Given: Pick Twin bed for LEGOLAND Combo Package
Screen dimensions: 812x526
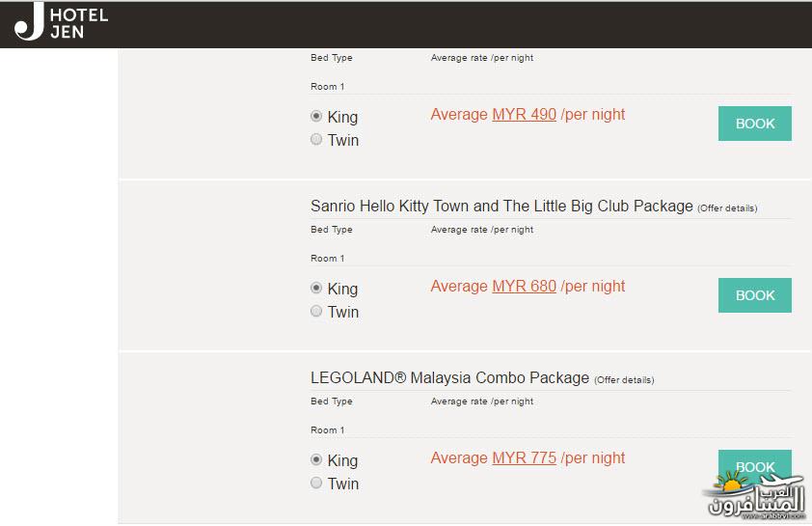Looking at the screenshot, I should pos(316,483).
